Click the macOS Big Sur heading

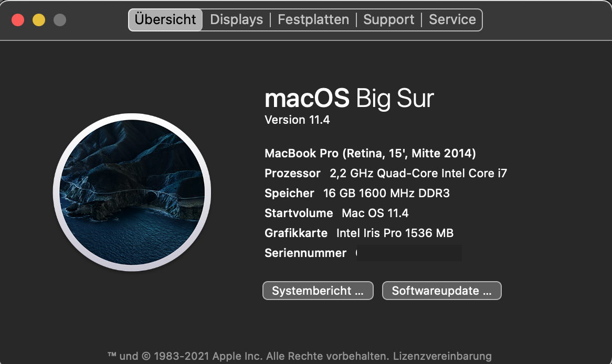349,98
